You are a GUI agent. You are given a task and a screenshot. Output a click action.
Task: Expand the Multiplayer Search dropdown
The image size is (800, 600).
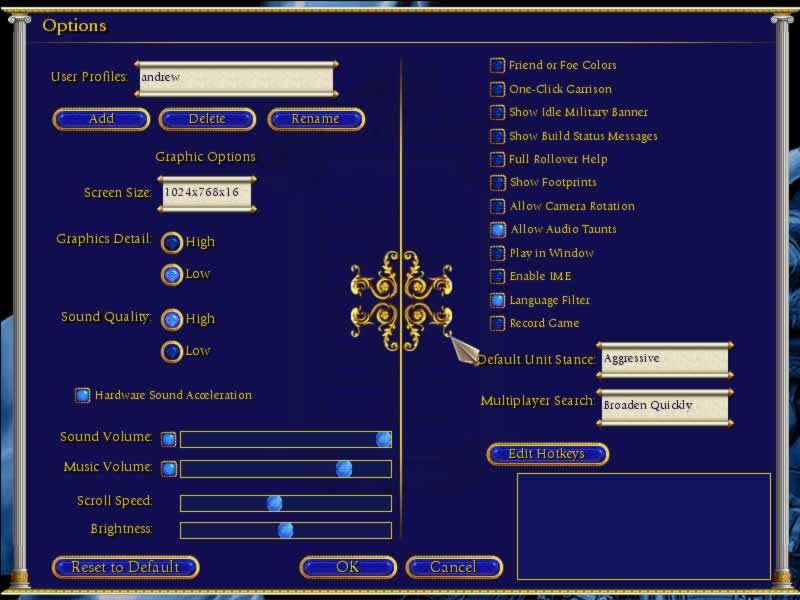663,406
